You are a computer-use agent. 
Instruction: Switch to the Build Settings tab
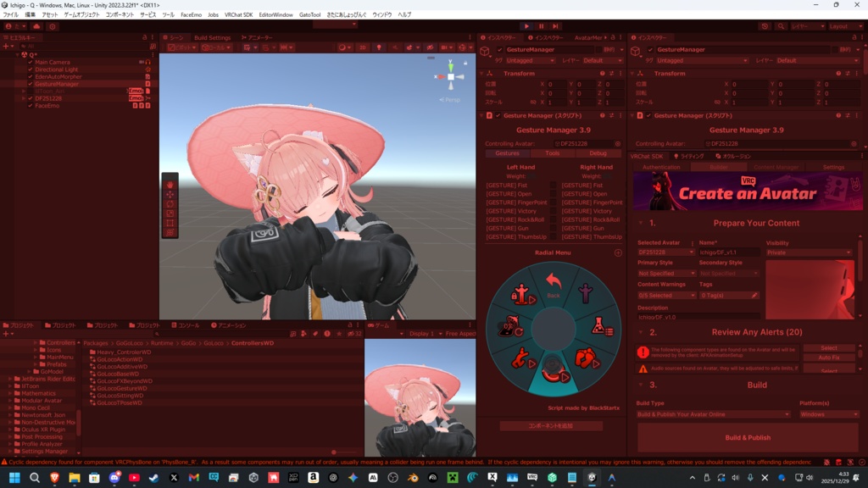(x=212, y=37)
